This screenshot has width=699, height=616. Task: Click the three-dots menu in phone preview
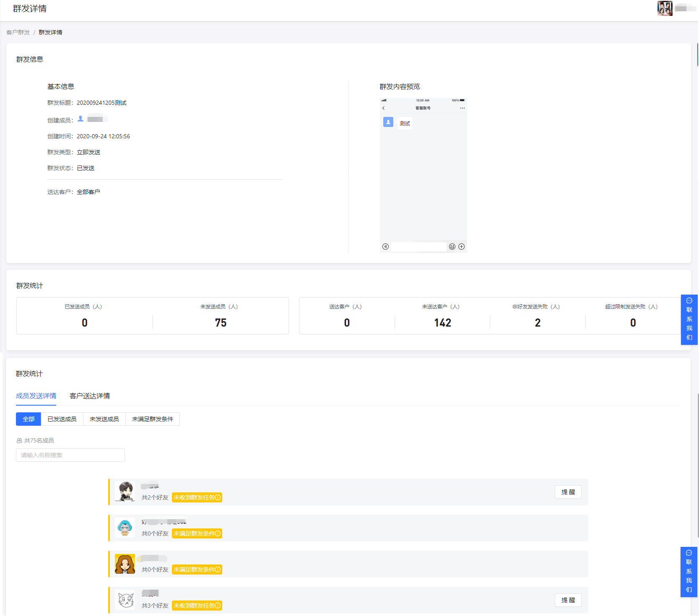pyautogui.click(x=462, y=108)
